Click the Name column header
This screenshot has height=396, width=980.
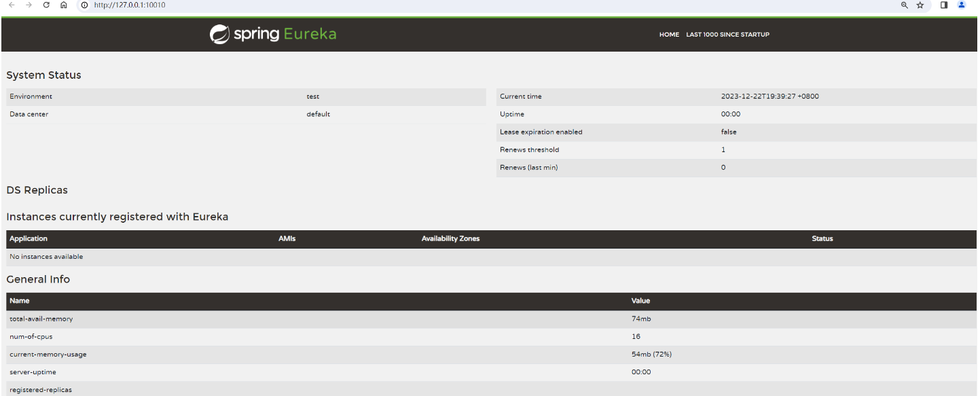click(19, 300)
